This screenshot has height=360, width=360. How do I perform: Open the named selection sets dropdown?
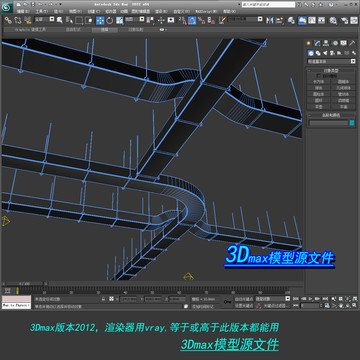(245, 20)
